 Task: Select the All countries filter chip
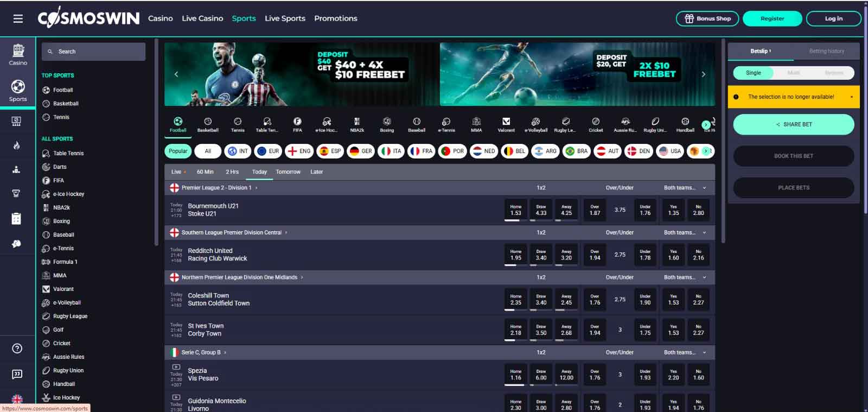coord(208,151)
